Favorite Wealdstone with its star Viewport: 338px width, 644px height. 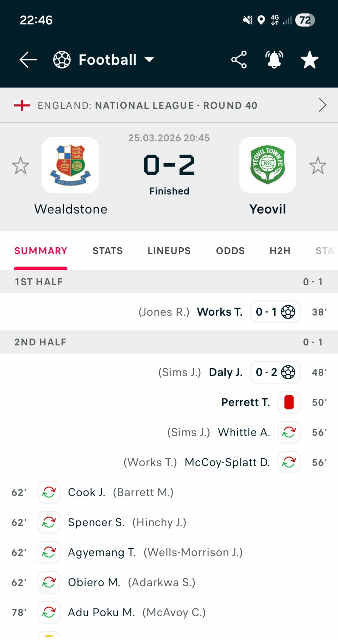coord(20,165)
